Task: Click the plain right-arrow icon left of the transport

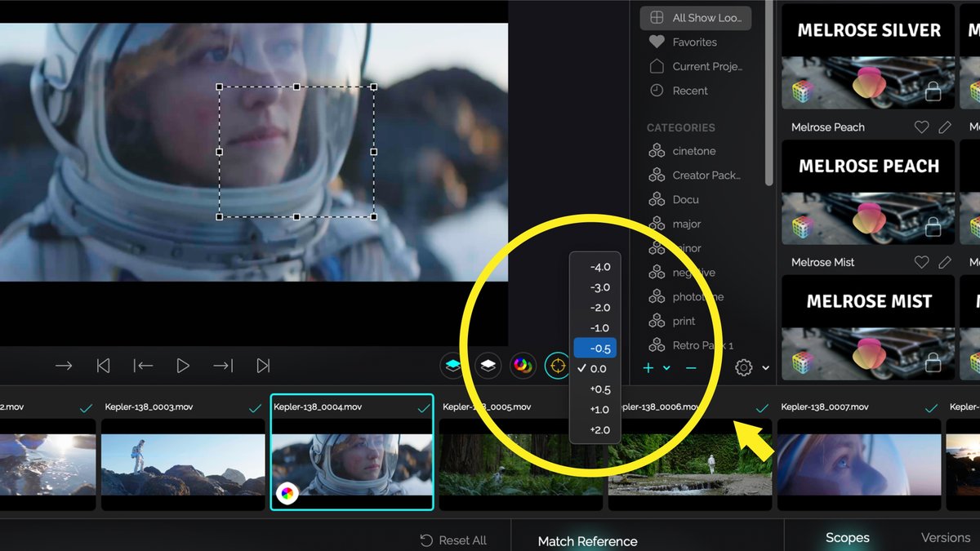Action: pos(64,366)
